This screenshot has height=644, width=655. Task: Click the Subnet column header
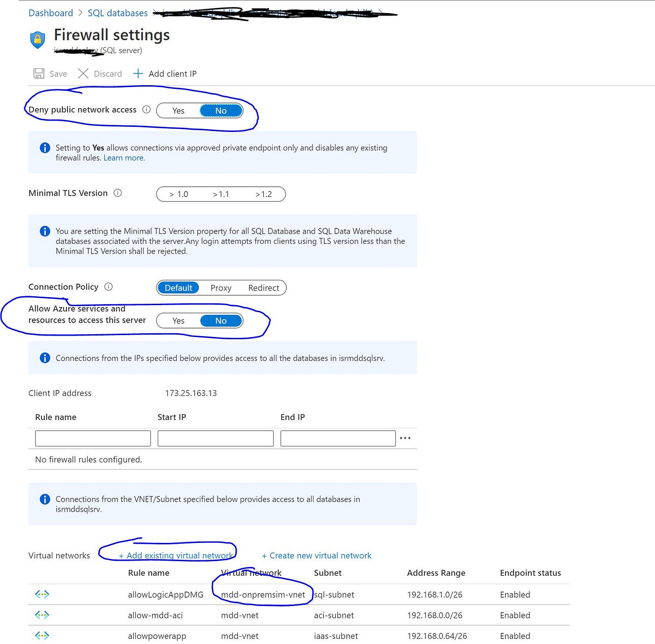coord(327,572)
